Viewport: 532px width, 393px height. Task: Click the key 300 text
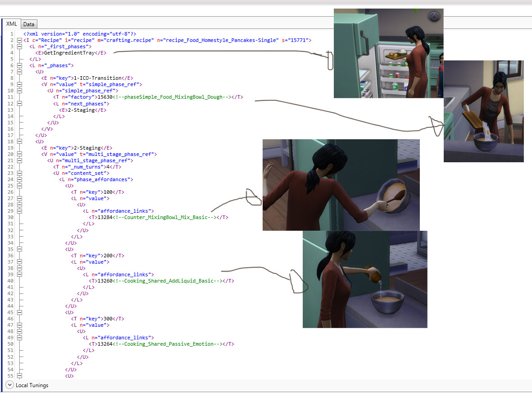click(x=108, y=319)
